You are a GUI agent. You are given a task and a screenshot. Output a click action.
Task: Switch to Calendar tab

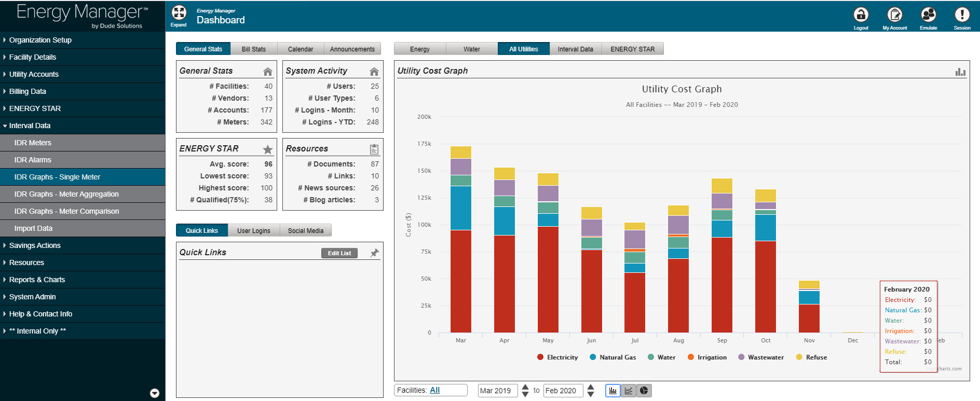point(301,49)
